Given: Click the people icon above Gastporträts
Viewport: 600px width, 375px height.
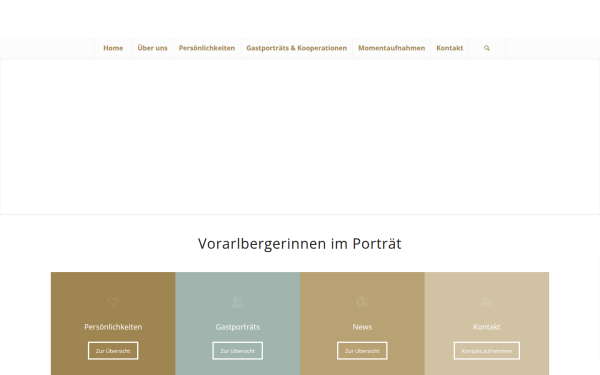Looking at the screenshot, I should coord(238,302).
